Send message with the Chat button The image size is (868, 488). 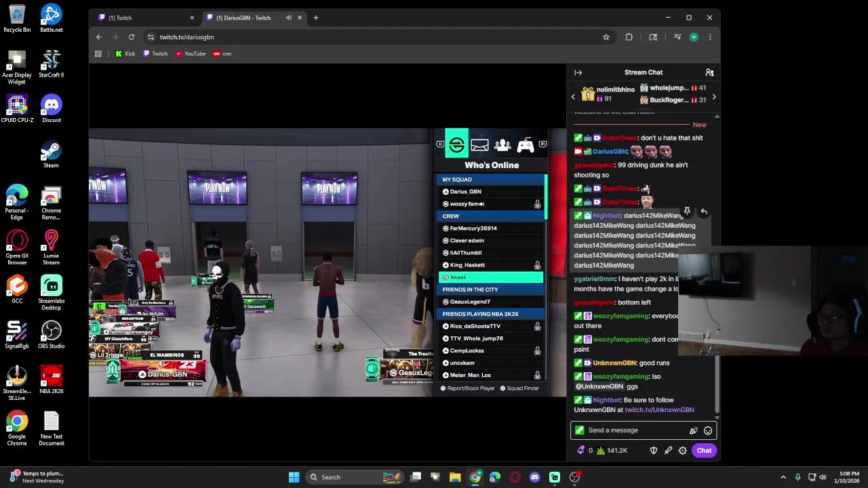704,451
